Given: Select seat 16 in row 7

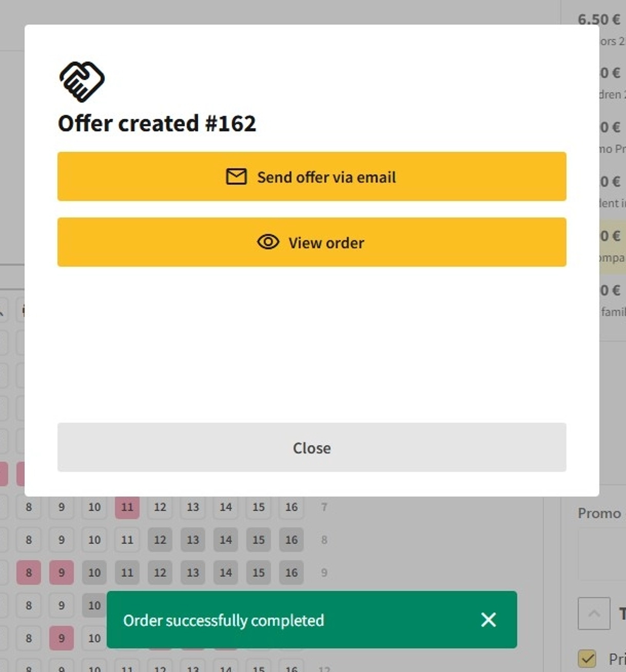Looking at the screenshot, I should point(291,507).
